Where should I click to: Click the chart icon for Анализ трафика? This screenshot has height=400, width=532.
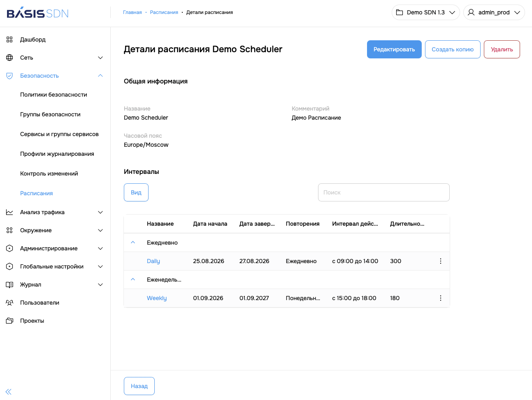click(9, 212)
